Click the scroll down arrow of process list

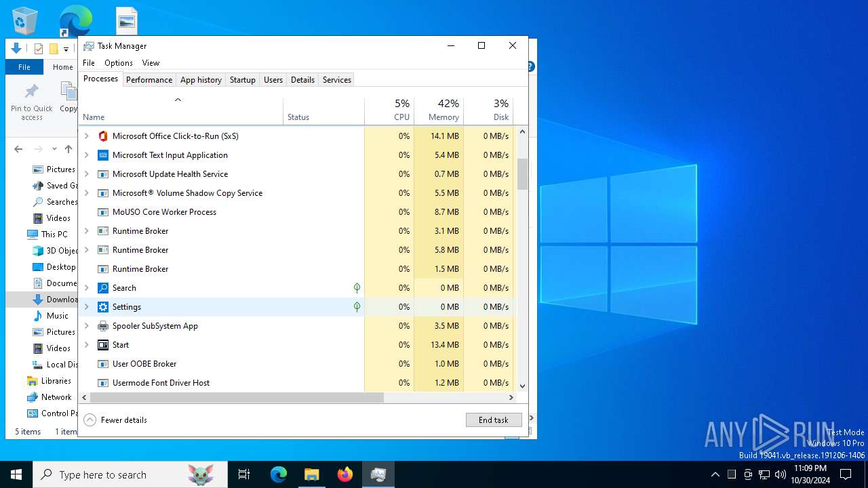point(522,386)
